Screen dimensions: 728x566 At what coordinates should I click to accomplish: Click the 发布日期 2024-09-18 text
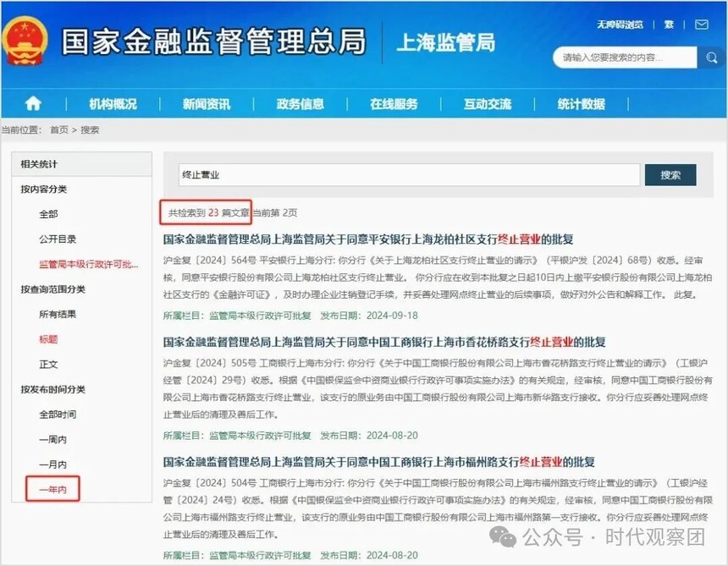click(x=369, y=316)
